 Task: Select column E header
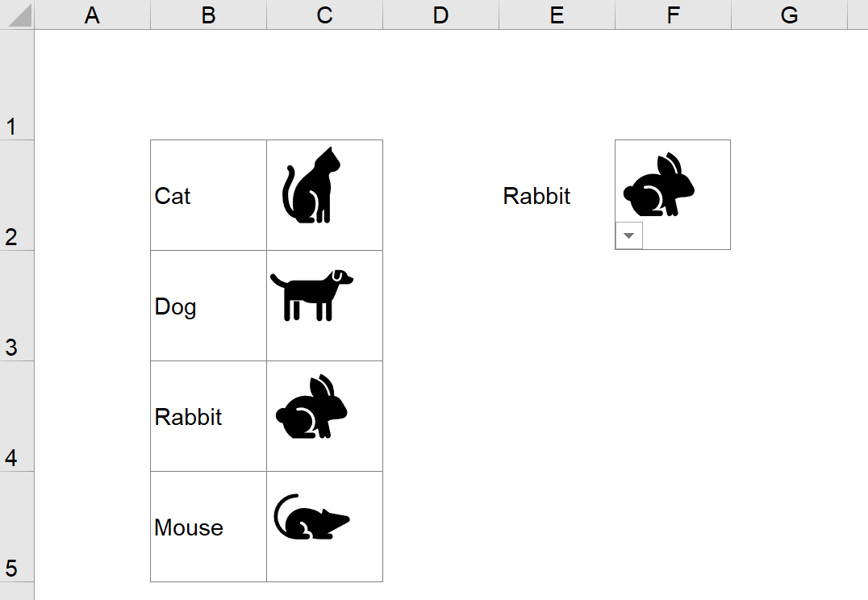click(557, 15)
